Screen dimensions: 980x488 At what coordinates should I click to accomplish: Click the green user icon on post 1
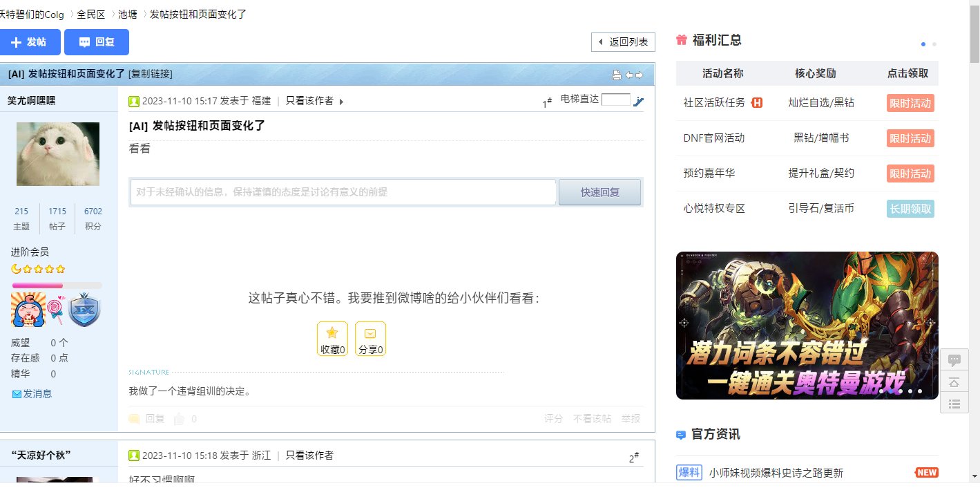coord(134,101)
